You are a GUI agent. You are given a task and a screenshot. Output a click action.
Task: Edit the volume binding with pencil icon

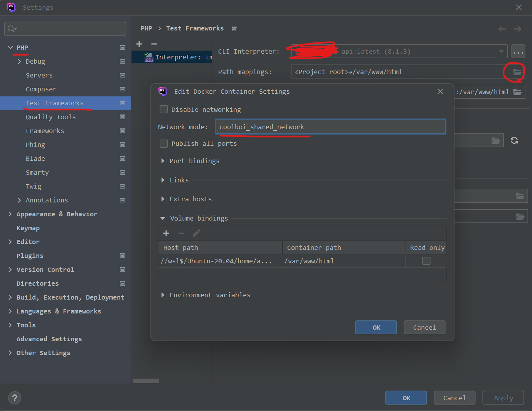coord(196,233)
